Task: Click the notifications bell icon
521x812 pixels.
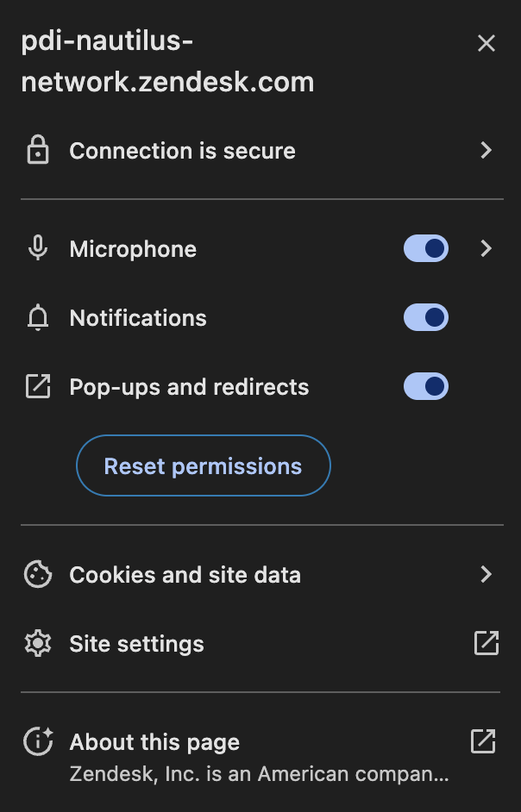Action: 38,317
